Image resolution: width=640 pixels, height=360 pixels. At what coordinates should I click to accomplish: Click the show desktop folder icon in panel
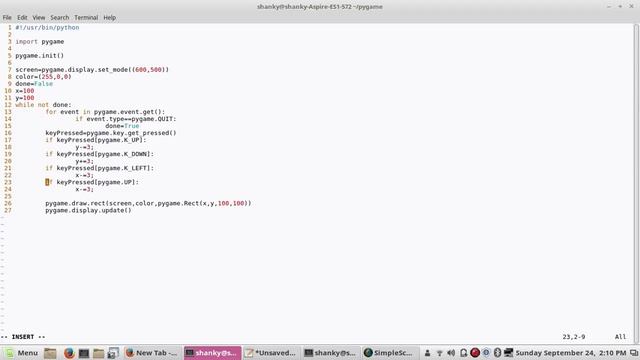click(x=50, y=353)
